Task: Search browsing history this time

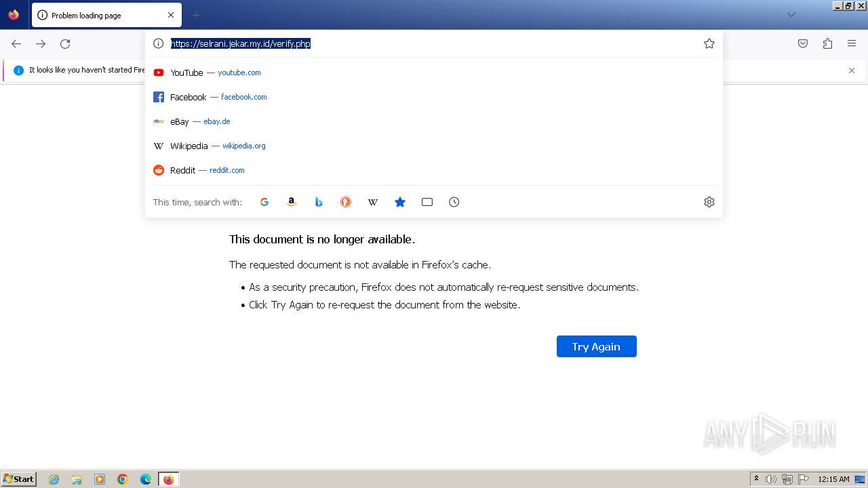Action: pos(454,202)
